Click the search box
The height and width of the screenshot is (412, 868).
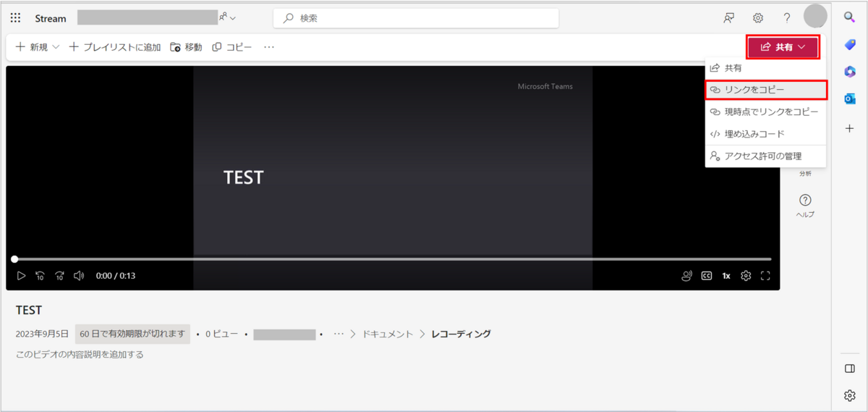coord(416,18)
